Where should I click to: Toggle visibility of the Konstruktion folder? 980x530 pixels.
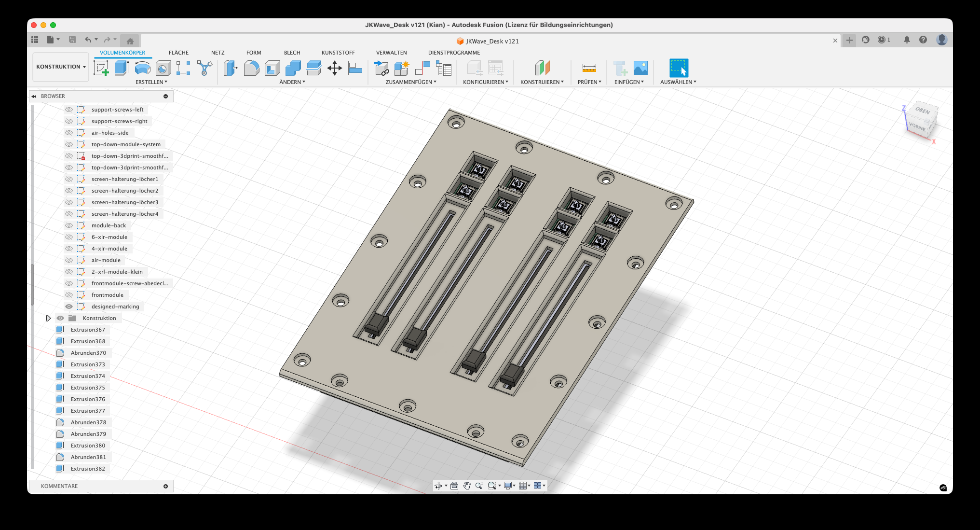60,318
